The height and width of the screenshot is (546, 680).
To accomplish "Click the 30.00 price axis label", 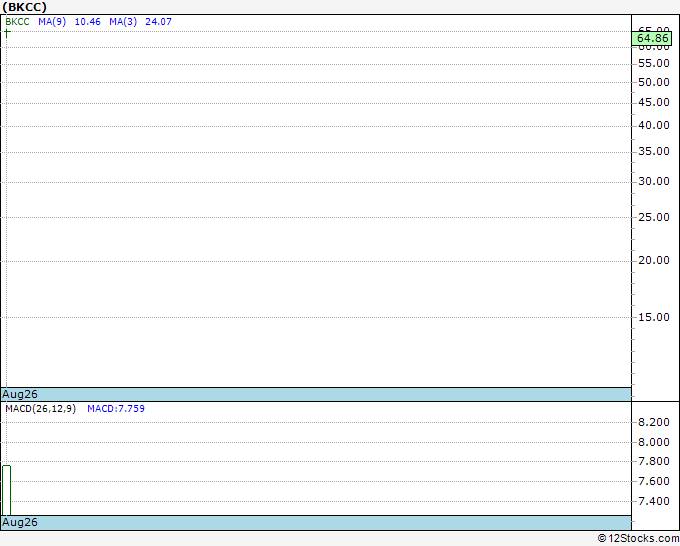I will click(654, 181).
